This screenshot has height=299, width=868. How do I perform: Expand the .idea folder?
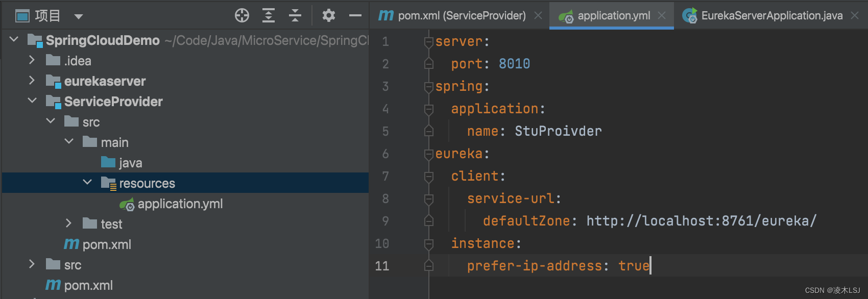(x=32, y=60)
